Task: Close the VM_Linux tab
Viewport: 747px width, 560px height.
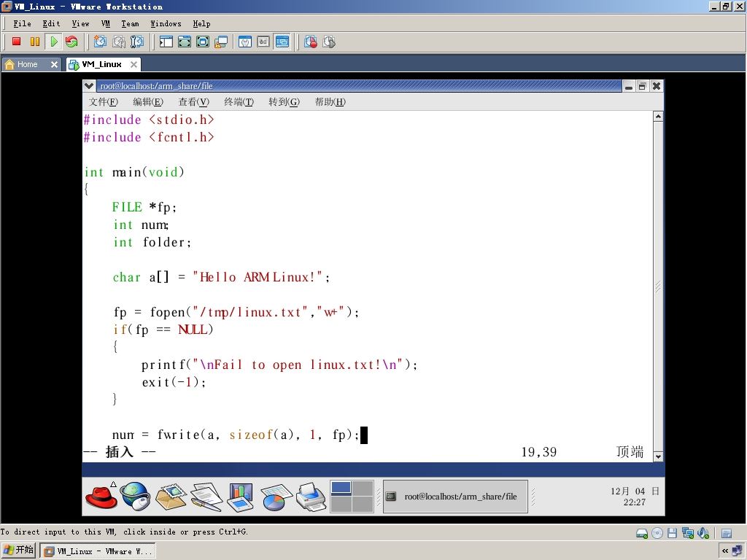Action: coord(134,64)
